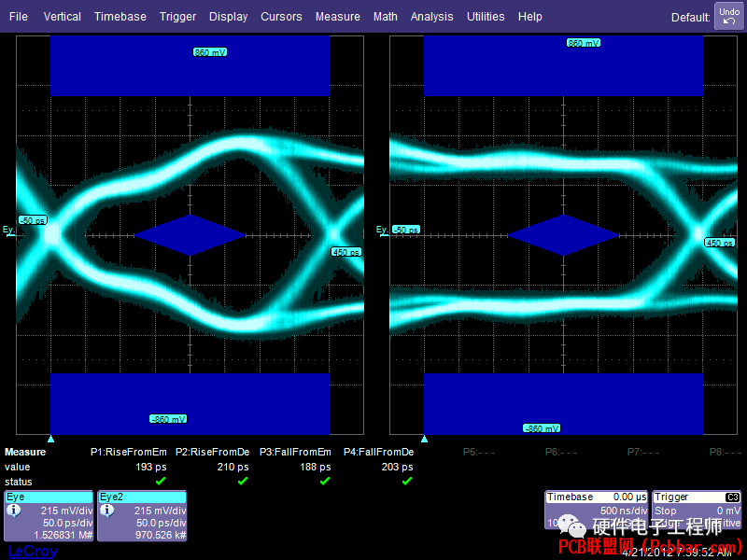Click the Undo button
The image size is (747, 560).
tap(729, 16)
